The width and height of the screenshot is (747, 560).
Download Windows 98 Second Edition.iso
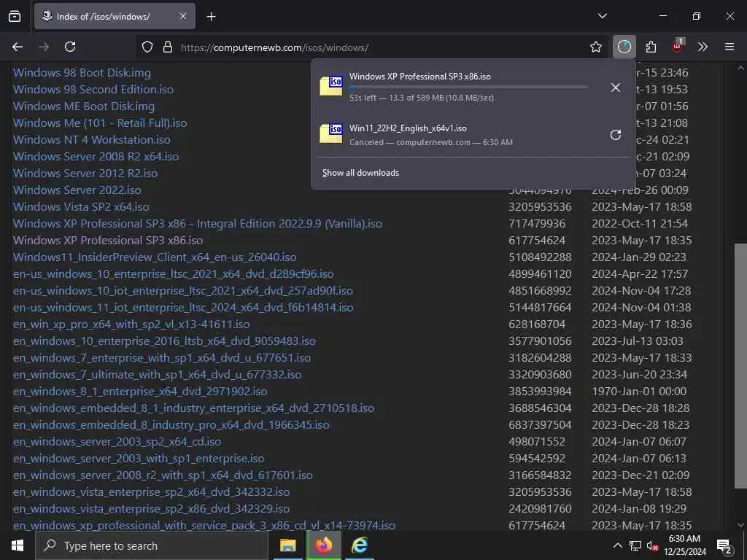click(93, 90)
